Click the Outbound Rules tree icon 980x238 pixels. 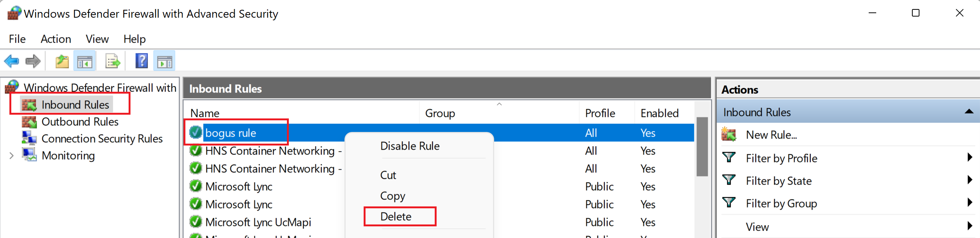[29, 122]
